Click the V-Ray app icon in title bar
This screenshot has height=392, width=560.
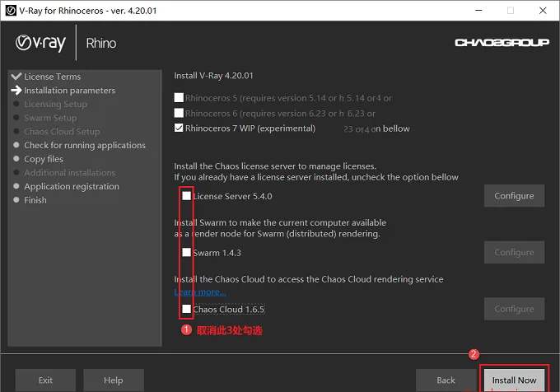(x=11, y=11)
